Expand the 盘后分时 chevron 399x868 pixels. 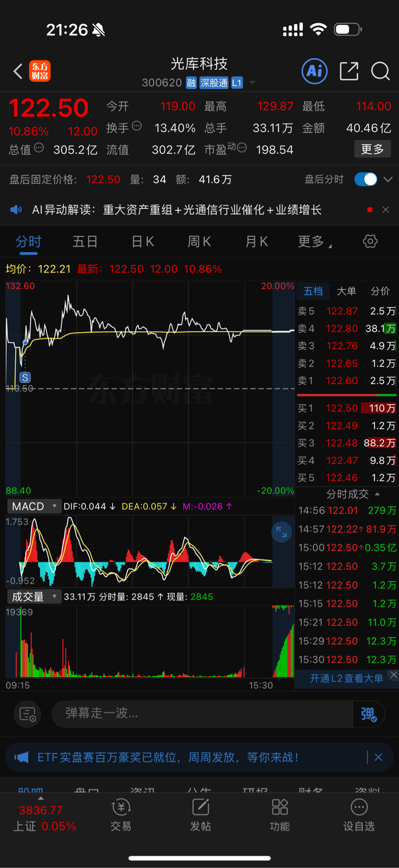(x=388, y=179)
